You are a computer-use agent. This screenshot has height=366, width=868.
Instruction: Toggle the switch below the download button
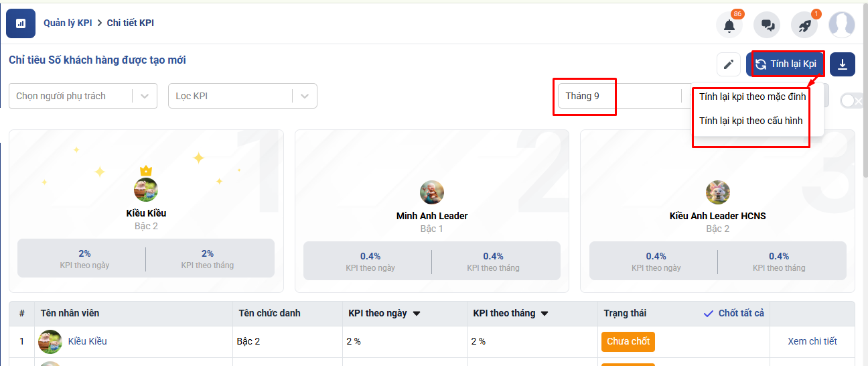point(852,101)
